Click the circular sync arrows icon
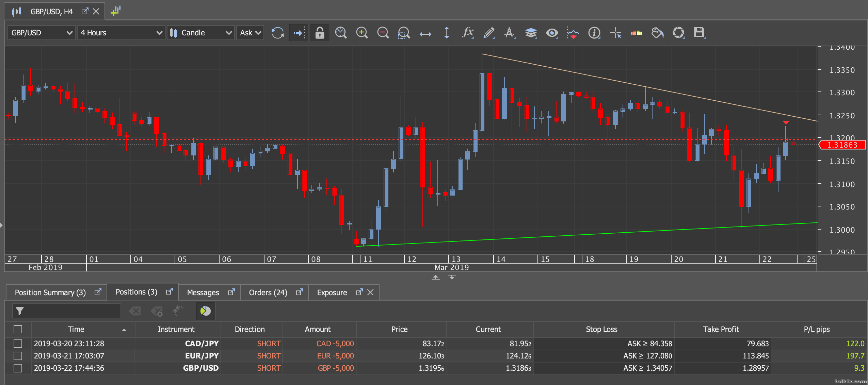 (x=678, y=33)
